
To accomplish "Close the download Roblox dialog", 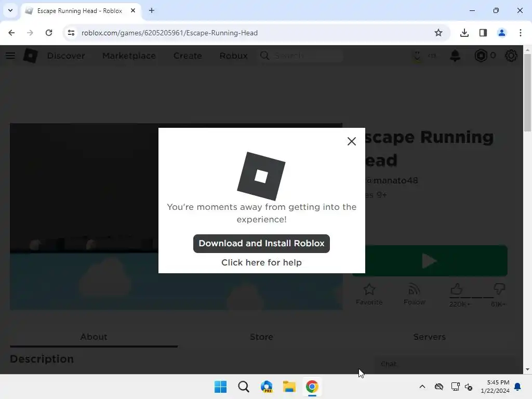I will tap(352, 141).
